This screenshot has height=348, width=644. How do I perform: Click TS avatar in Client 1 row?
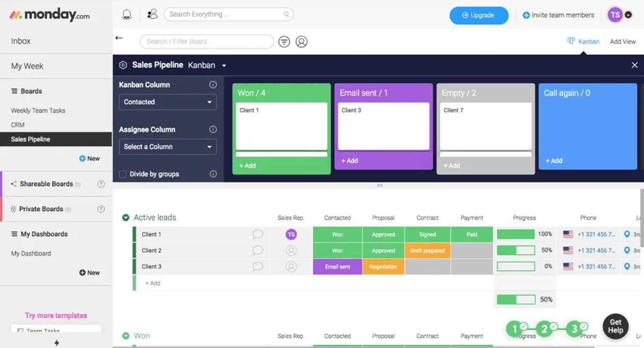point(291,234)
